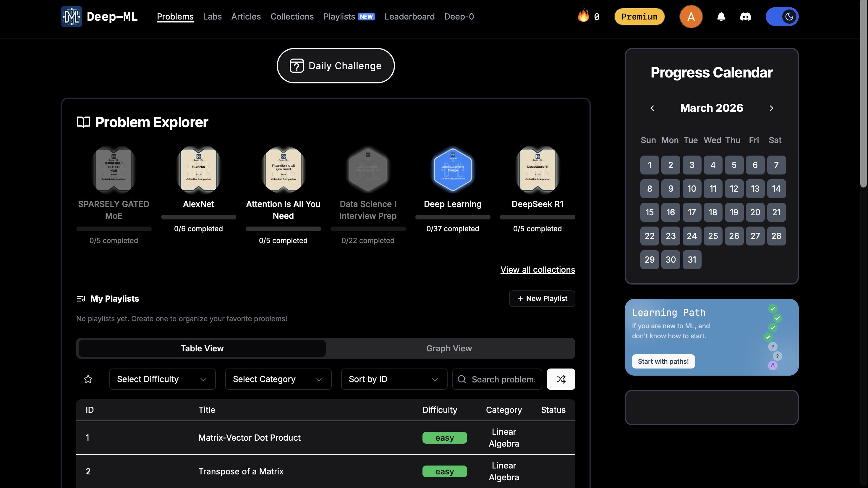Go to next month in calendar
Viewport: 868px width, 488px height.
pos(771,108)
